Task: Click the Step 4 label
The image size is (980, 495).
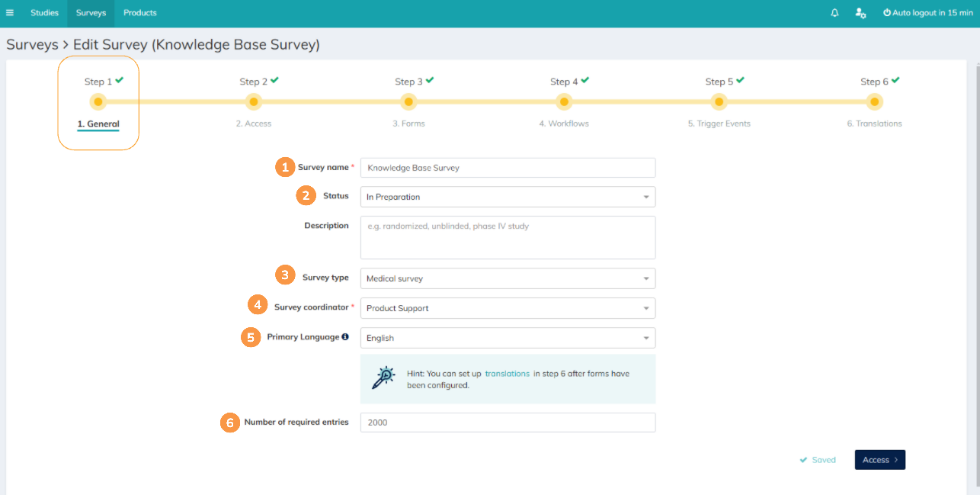Action: pos(565,82)
